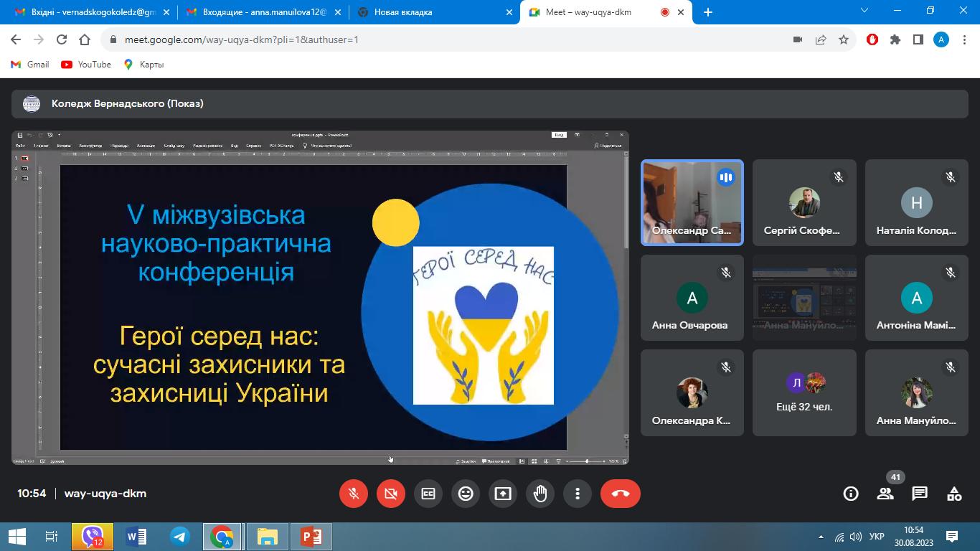Select Сергій Скофе... participant tile
The width and height of the screenshot is (980, 551).
point(804,203)
